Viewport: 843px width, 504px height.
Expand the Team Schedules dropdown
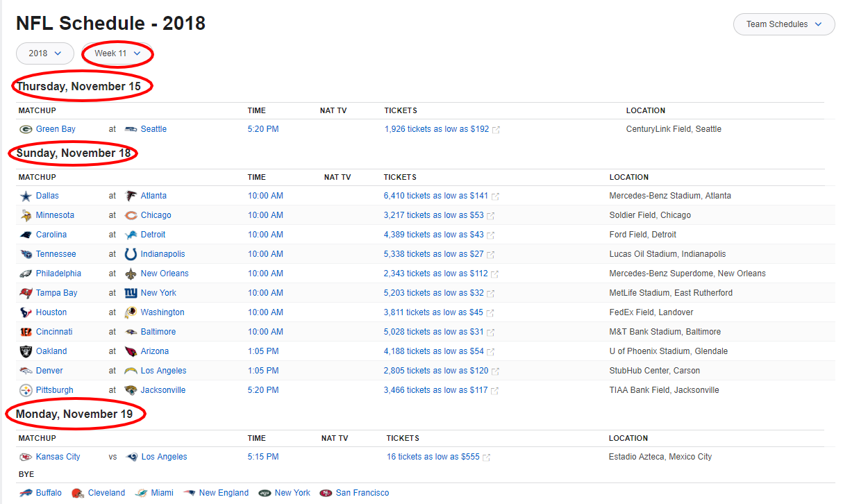coord(784,24)
